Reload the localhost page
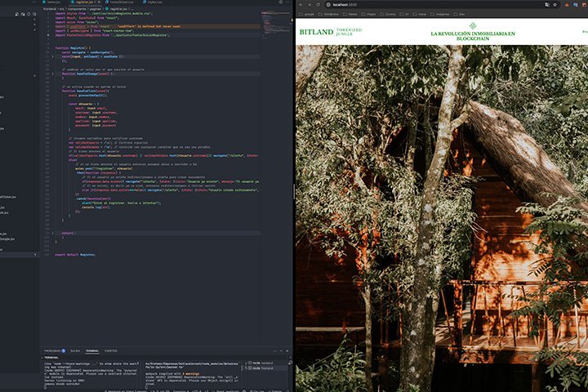Viewport: 588px width, 392px height. (318, 5)
